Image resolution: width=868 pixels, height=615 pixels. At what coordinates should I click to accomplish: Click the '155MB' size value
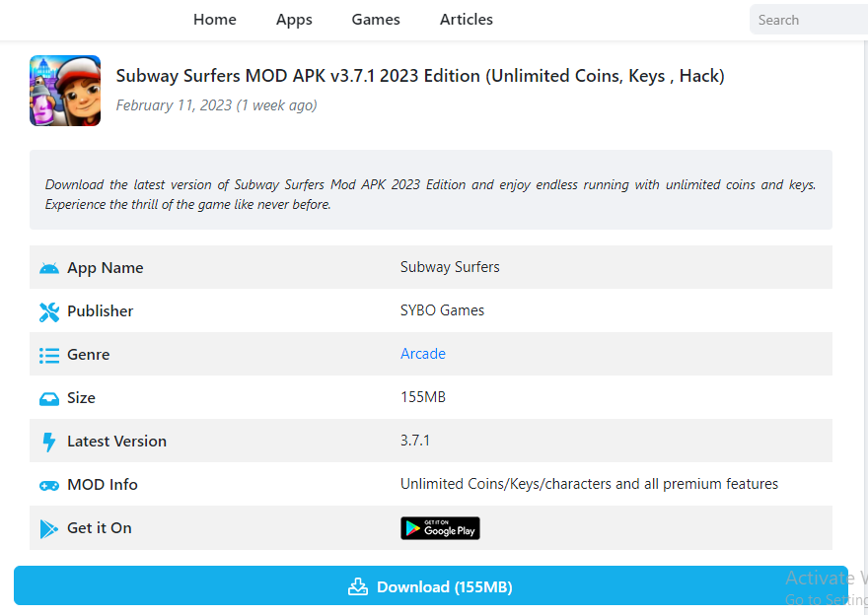pos(423,397)
